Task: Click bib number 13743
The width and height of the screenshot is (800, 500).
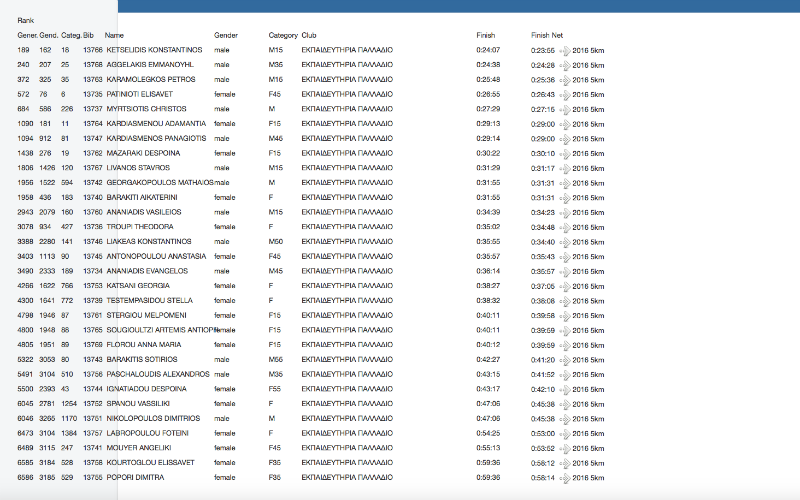Action: pyautogui.click(x=93, y=359)
